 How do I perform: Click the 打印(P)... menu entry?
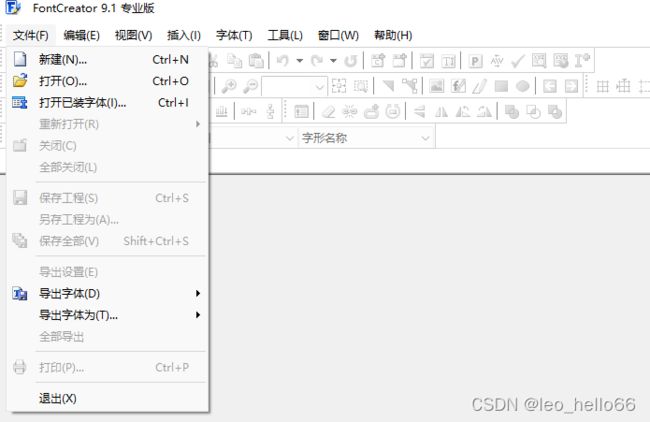108,367
